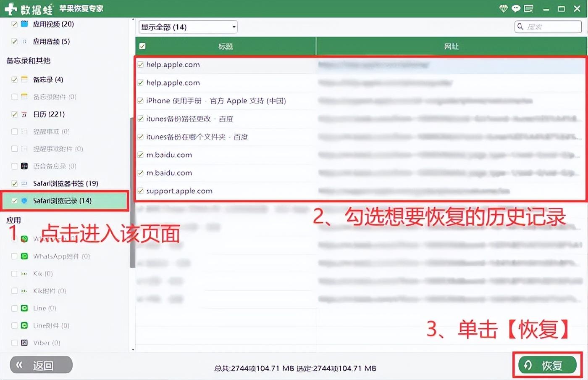Uncheck the first help.apple.com row checkbox

141,65
